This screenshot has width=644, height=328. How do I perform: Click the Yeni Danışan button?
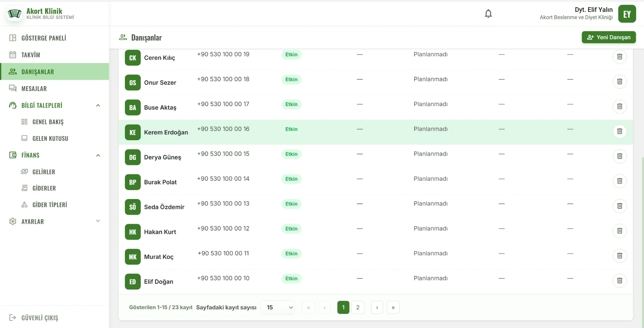coord(609,37)
